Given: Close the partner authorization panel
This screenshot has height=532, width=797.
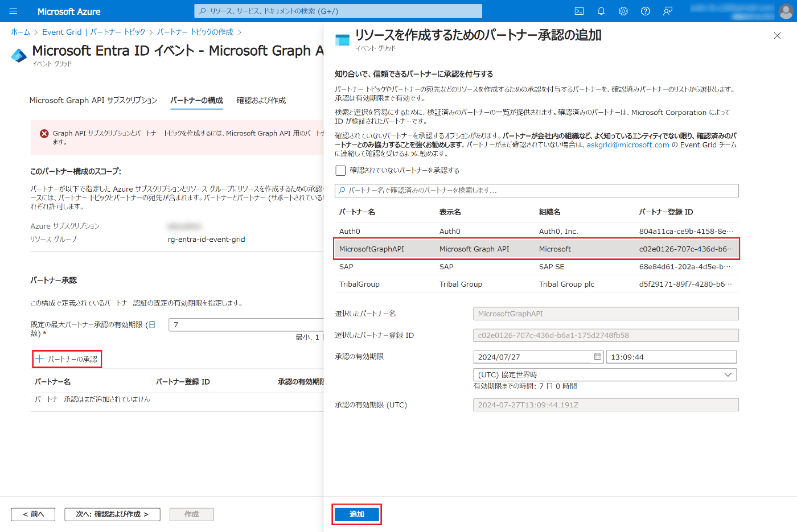Looking at the screenshot, I should (777, 36).
